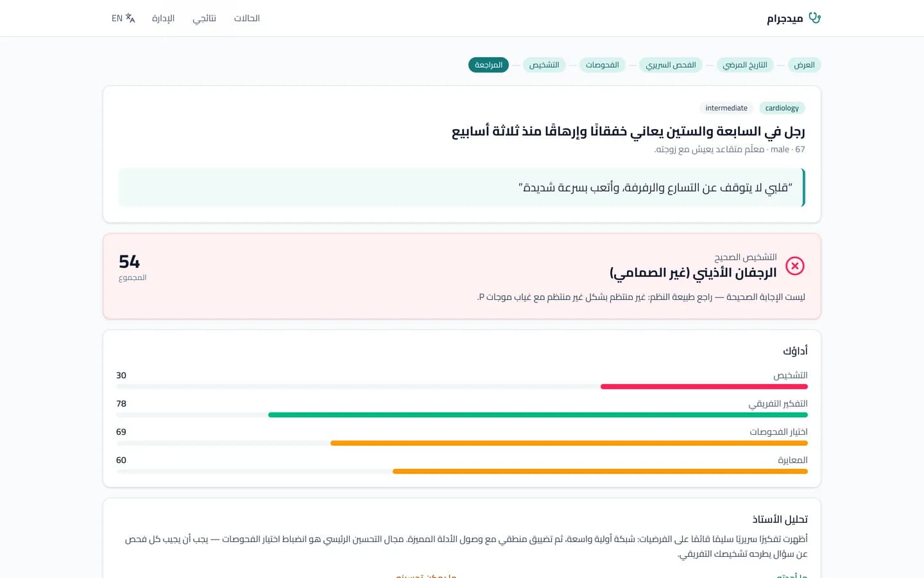Viewport: 924px width, 578px height.
Task: Click the orange اختيار الفحوصات score bar
Action: click(569, 443)
